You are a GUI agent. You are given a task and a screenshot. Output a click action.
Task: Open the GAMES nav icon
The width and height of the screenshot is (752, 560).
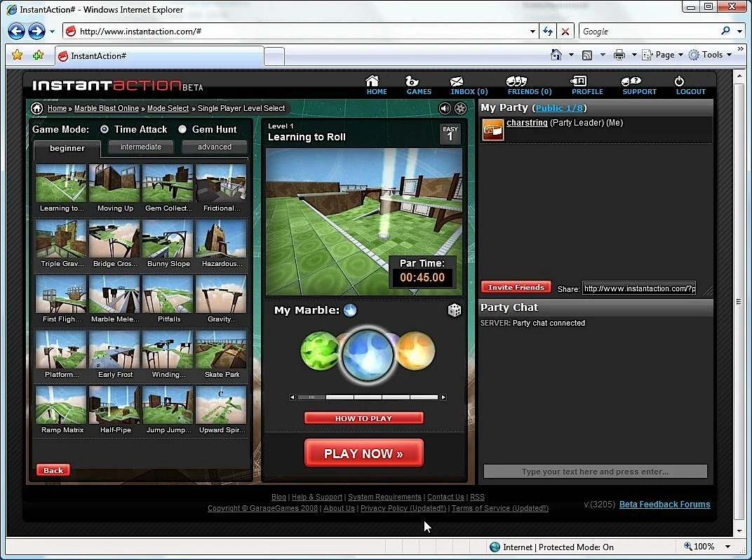[412, 81]
